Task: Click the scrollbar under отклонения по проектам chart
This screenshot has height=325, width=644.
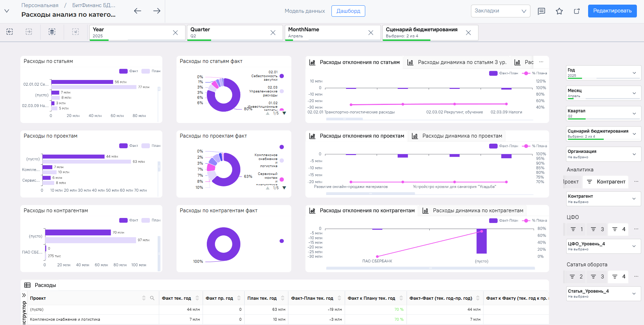Action: pyautogui.click(x=371, y=193)
